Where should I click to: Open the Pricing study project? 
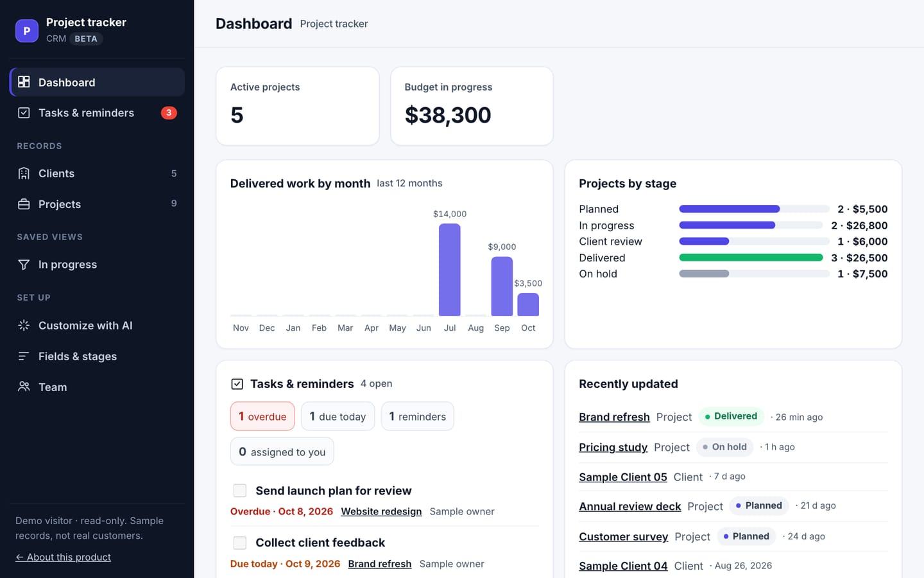(x=613, y=447)
